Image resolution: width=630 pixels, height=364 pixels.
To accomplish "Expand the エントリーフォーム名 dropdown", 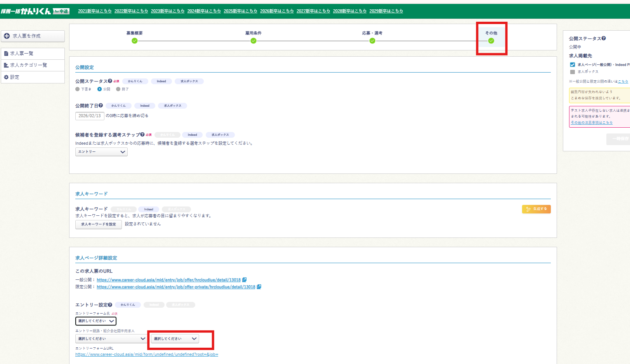I will [x=95, y=321].
